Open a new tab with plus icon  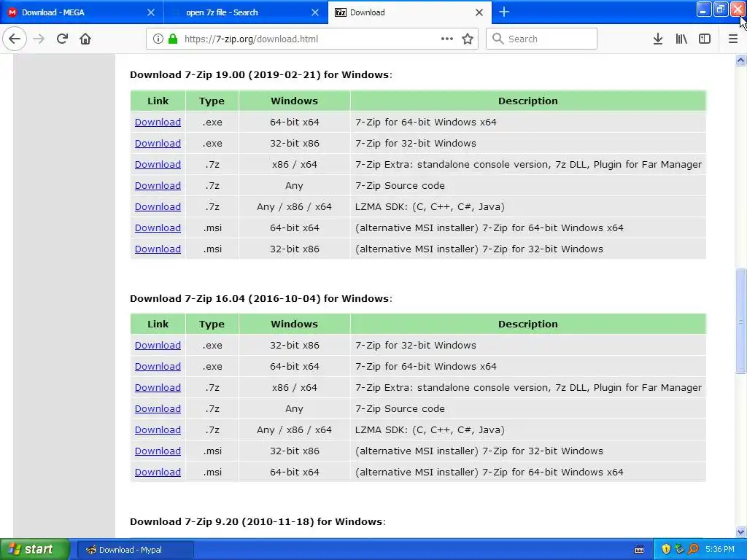click(x=503, y=12)
